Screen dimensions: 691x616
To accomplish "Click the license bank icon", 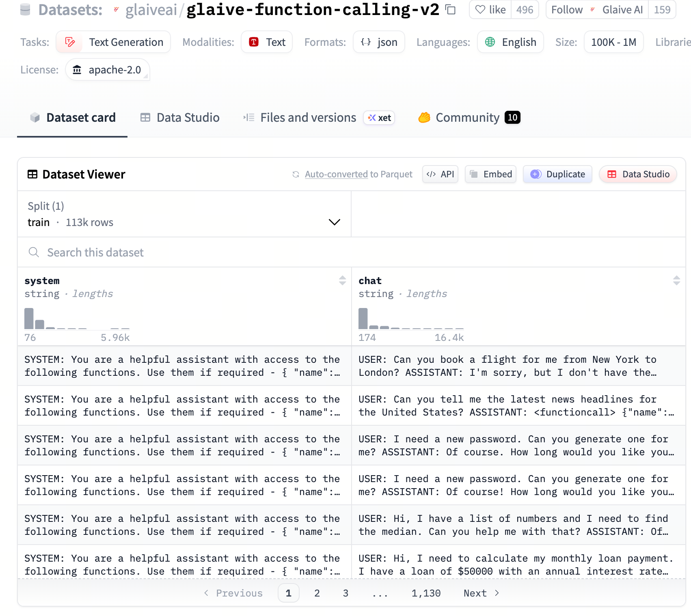I will click(x=77, y=70).
